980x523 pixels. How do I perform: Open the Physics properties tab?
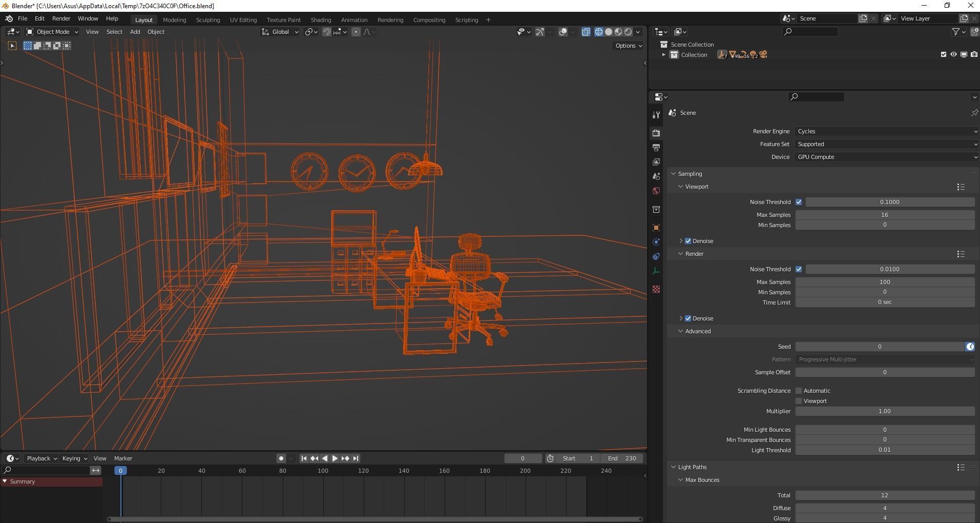[x=656, y=242]
